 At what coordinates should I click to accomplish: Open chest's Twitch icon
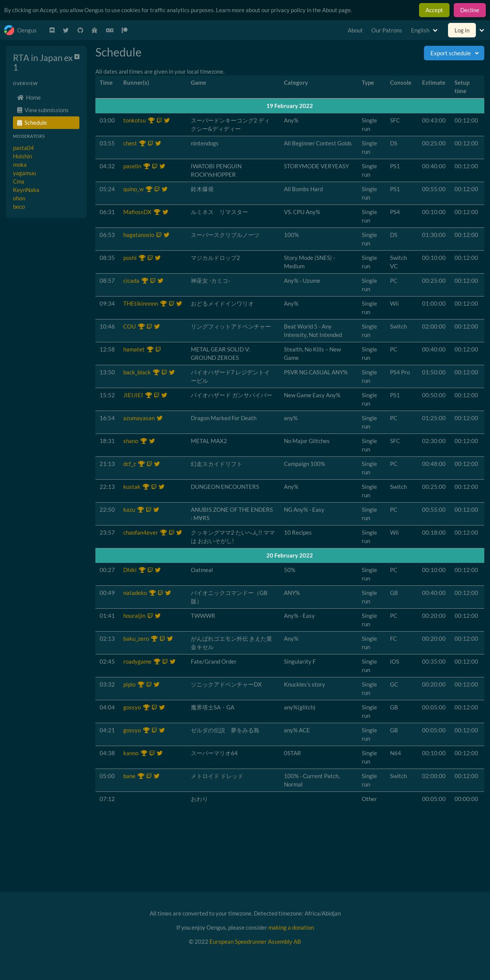[150, 143]
